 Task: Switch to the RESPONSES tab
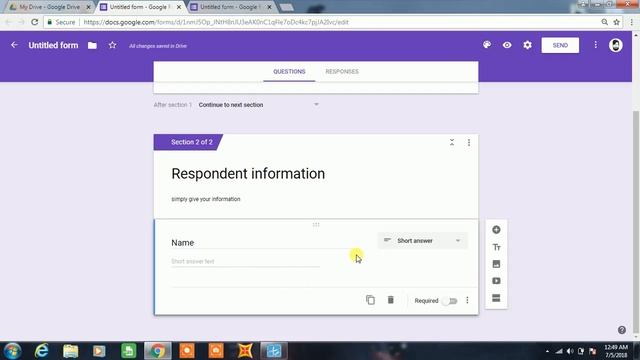tap(342, 71)
